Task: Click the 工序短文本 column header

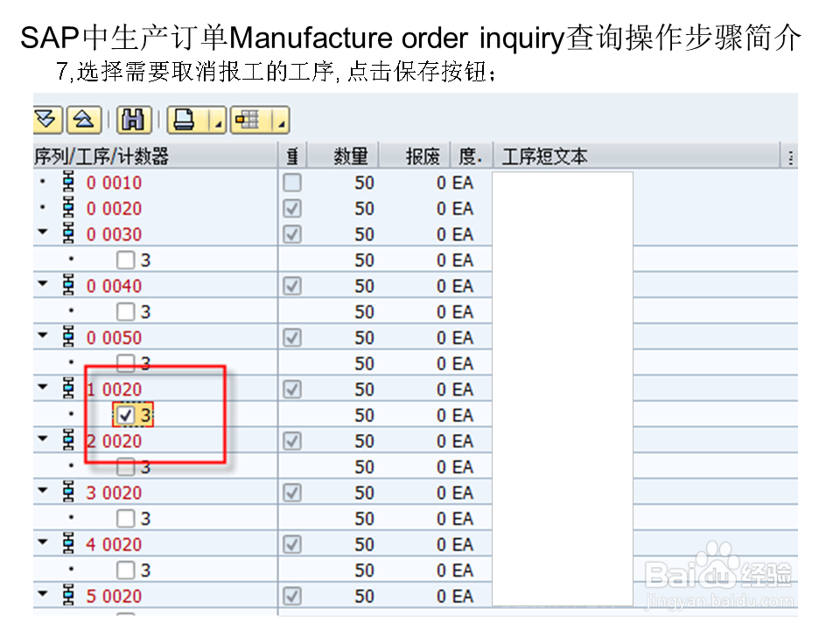Action: tap(636, 156)
